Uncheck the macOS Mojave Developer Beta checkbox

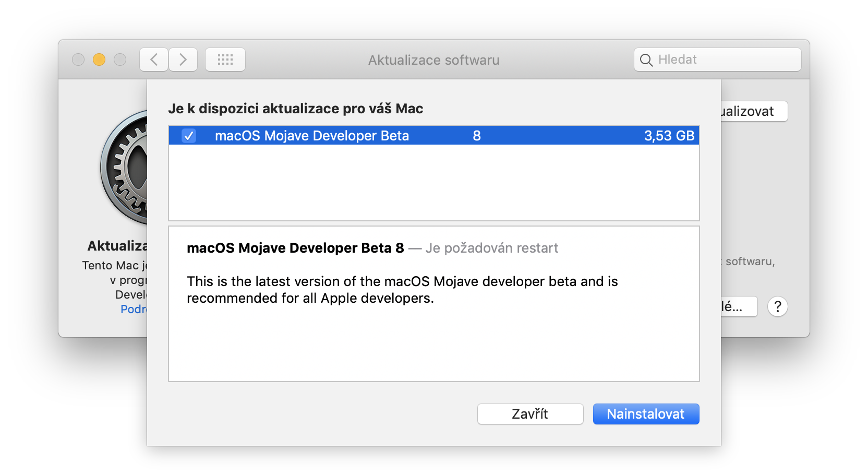pos(189,136)
